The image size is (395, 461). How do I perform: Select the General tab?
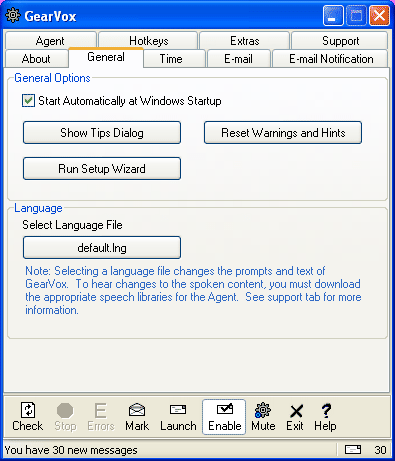coord(106,57)
